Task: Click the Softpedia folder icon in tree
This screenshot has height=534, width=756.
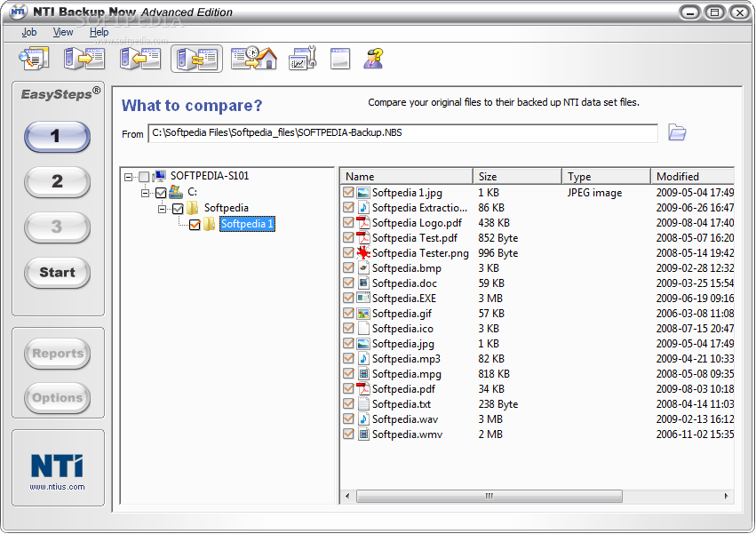Action: click(x=193, y=208)
